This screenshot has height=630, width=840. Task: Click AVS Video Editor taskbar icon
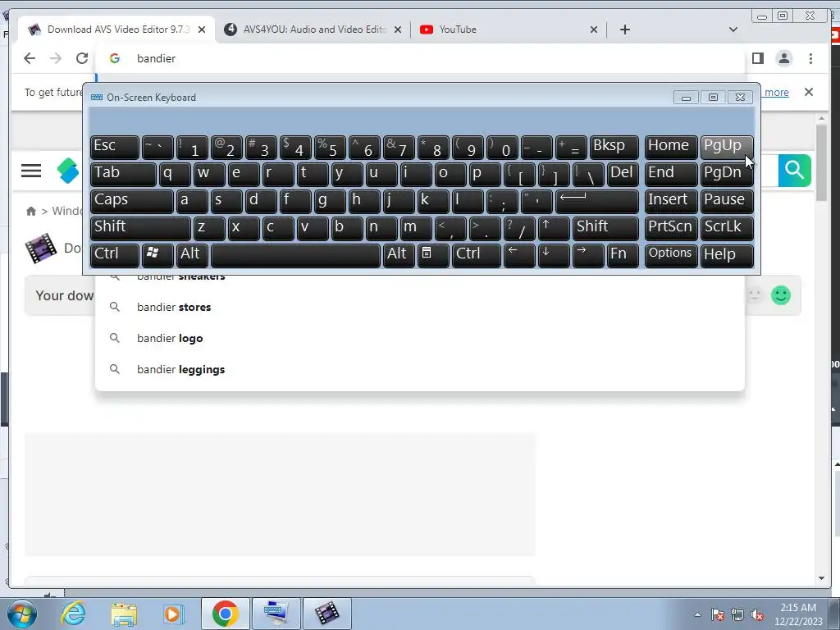coord(326,614)
